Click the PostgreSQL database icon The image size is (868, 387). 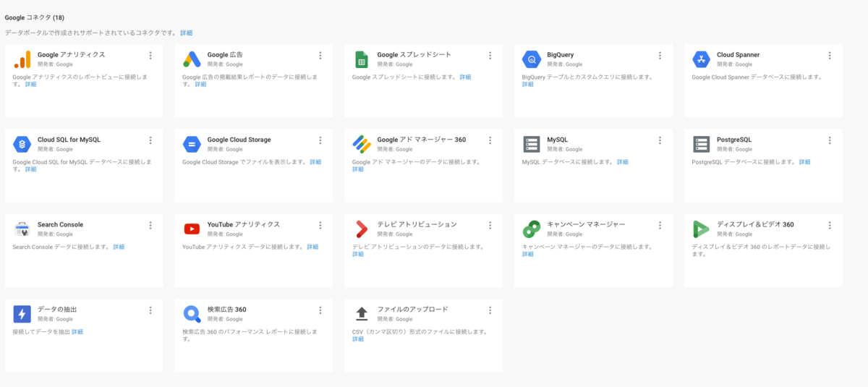point(702,144)
